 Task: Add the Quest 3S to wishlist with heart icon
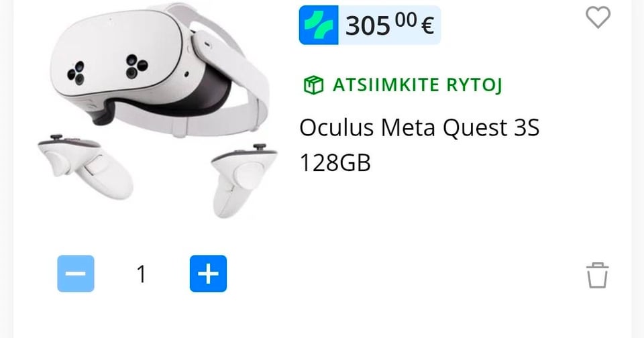point(598,18)
